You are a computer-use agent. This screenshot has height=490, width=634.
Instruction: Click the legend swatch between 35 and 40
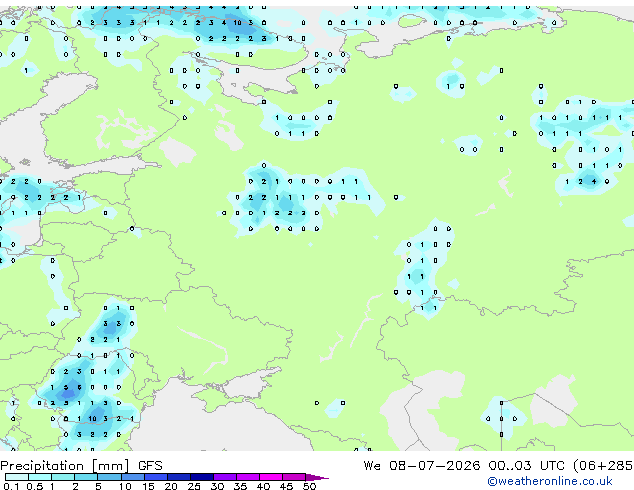click(x=248, y=477)
